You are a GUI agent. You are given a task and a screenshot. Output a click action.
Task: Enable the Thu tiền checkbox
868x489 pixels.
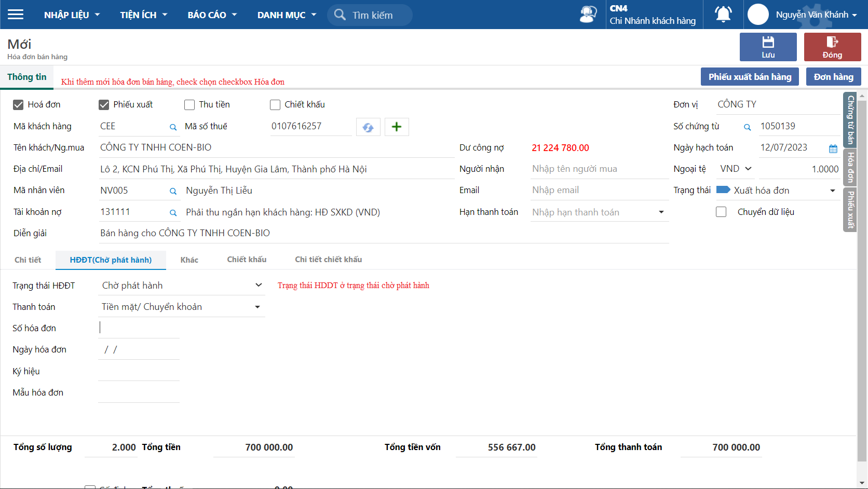coord(189,105)
